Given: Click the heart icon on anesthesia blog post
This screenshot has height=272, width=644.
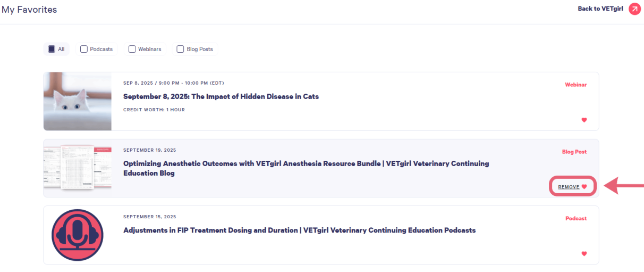Looking at the screenshot, I should [584, 187].
